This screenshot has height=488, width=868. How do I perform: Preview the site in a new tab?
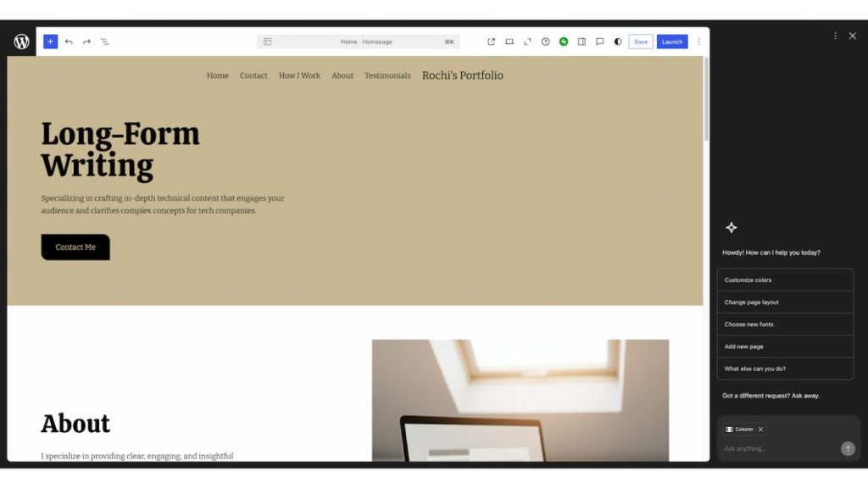[x=491, y=41]
